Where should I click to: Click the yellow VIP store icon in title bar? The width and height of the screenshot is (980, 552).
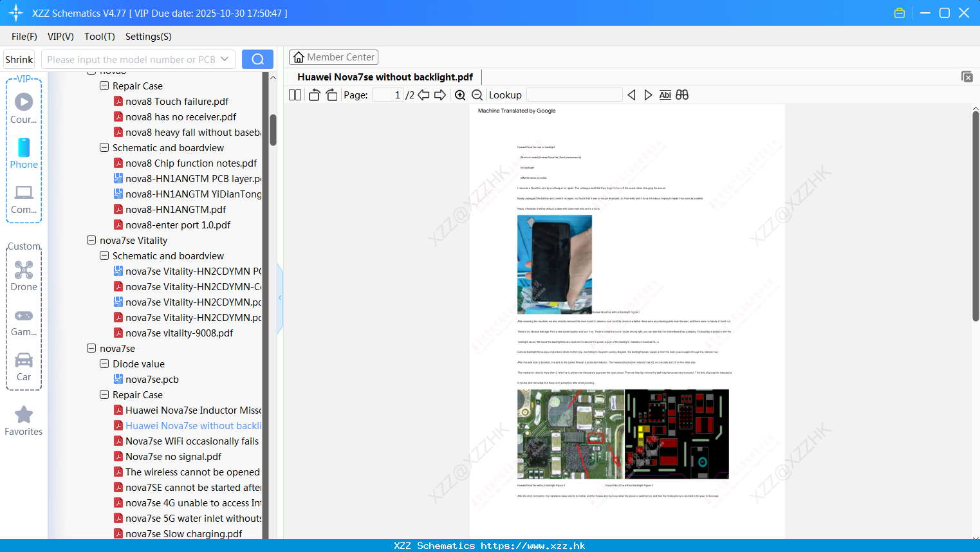pyautogui.click(x=900, y=13)
